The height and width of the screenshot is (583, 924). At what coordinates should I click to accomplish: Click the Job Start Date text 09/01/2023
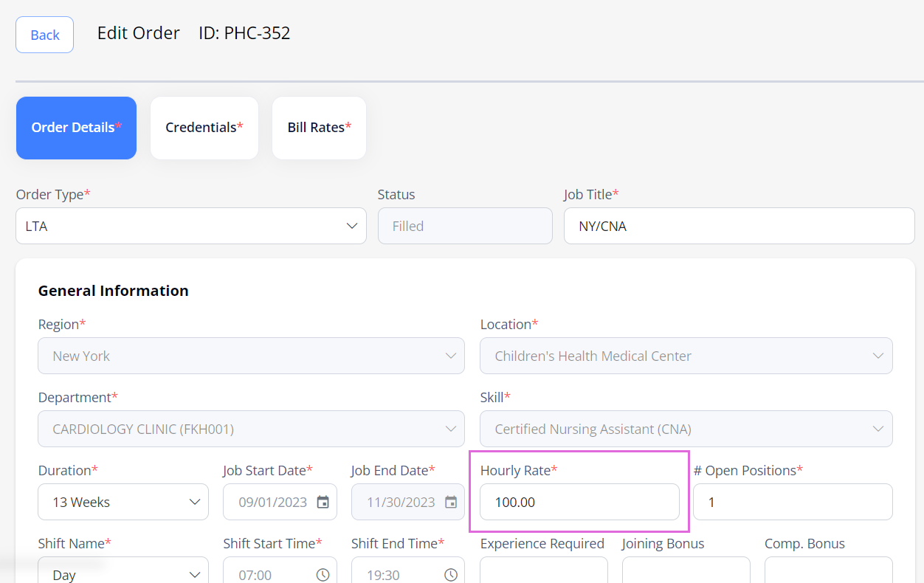(x=272, y=503)
